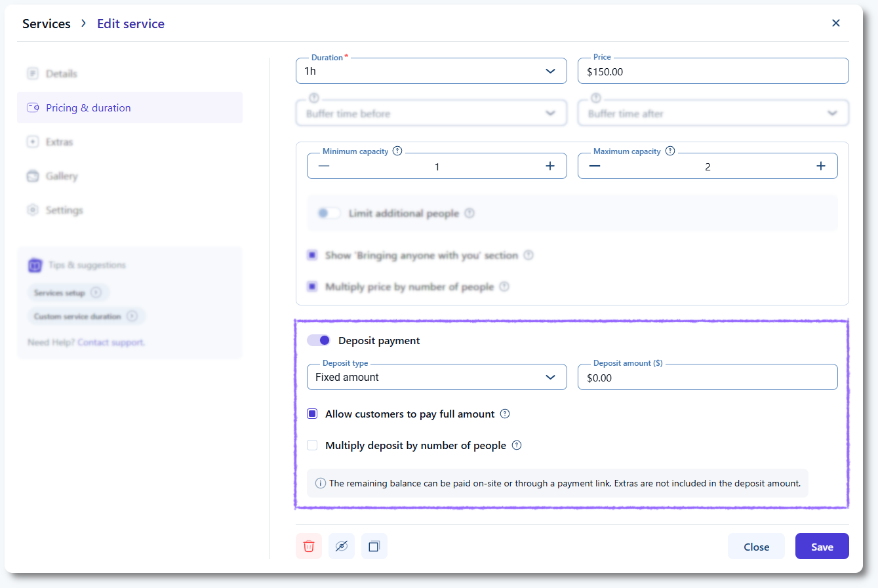
Task: Click help icon for Multiply deposit option
Action: [x=517, y=445]
